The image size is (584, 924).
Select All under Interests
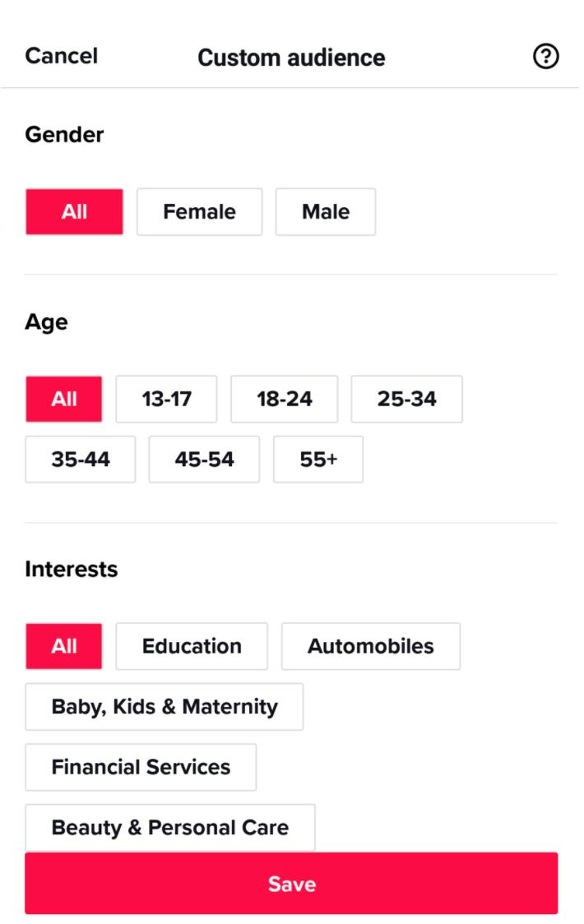(x=64, y=646)
